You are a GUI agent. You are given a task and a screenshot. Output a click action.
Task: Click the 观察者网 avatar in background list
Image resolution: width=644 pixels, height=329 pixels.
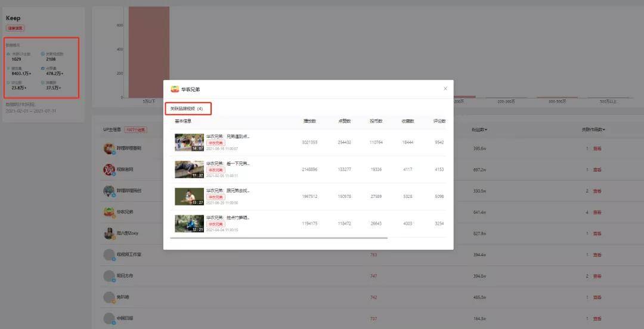109,169
